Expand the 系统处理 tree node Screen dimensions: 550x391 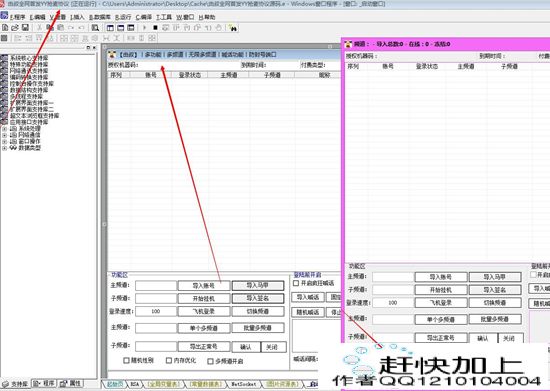click(5, 129)
